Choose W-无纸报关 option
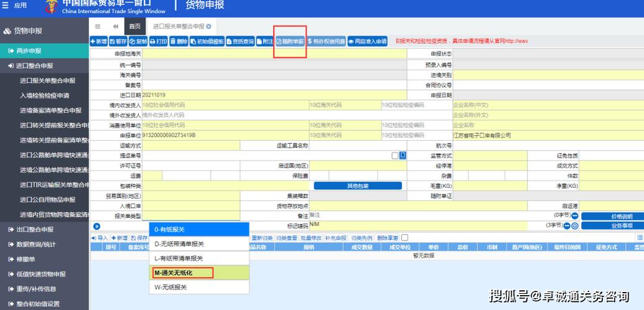Image resolution: width=644 pixels, height=310 pixels. tap(199, 287)
